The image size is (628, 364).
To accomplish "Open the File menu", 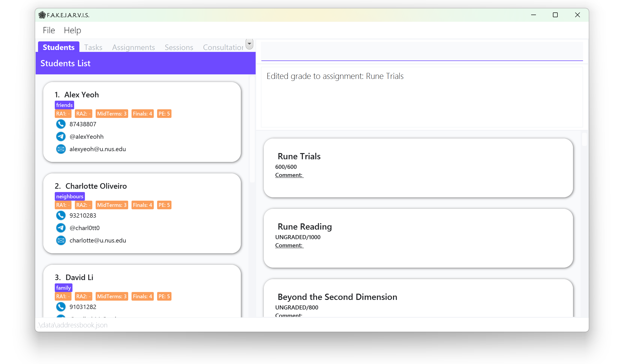I will (x=49, y=30).
